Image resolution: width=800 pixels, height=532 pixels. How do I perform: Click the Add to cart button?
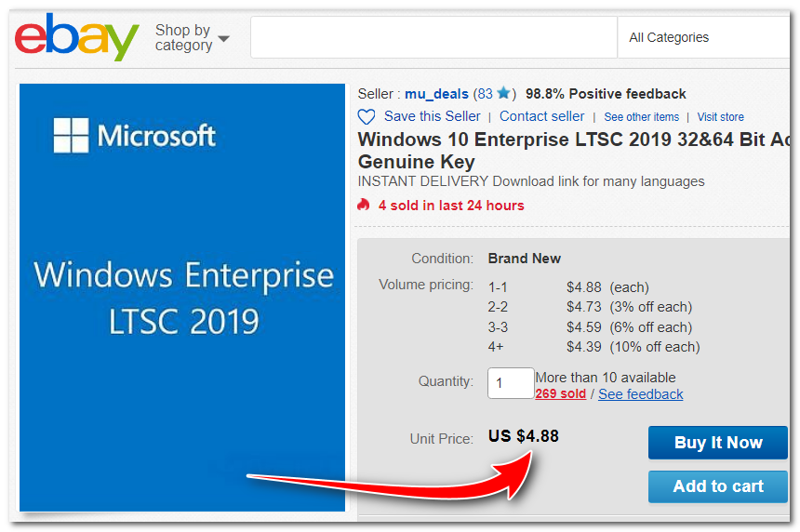tap(718, 486)
